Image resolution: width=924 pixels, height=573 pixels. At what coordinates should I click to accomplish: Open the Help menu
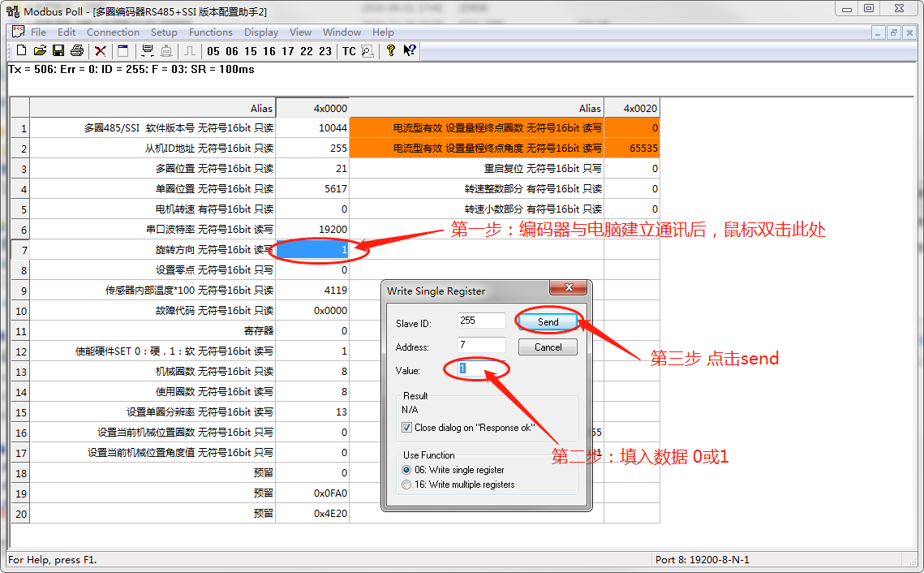pyautogui.click(x=383, y=32)
